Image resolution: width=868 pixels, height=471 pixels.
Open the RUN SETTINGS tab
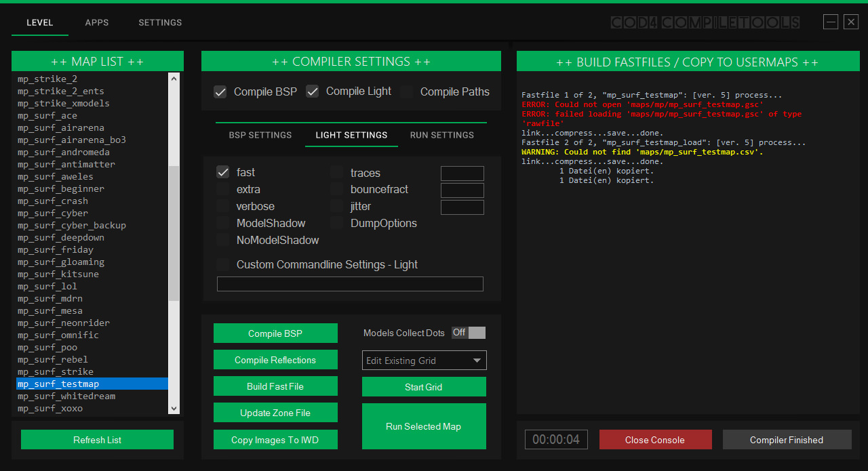point(442,135)
